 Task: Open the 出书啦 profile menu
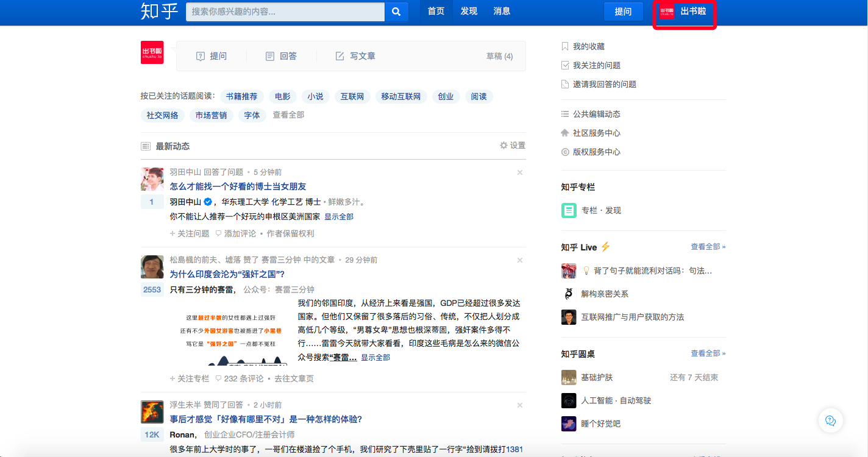pyautogui.click(x=684, y=12)
